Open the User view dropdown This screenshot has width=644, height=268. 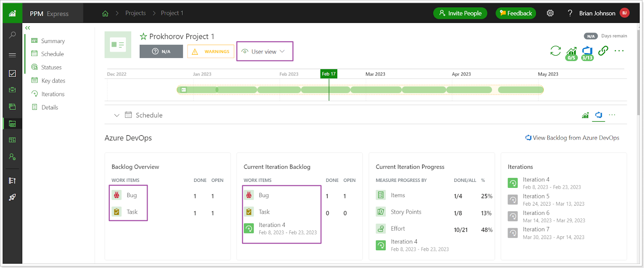(x=264, y=52)
